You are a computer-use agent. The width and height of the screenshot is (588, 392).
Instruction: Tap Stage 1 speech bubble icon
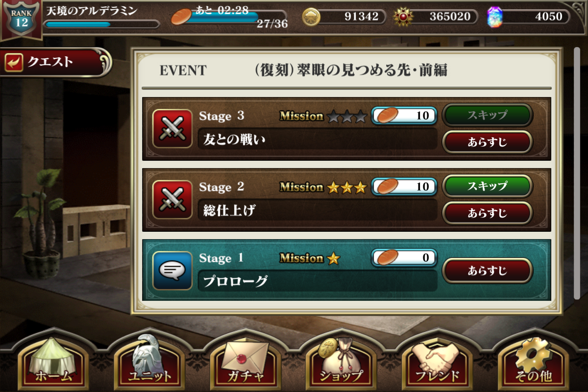click(x=172, y=270)
